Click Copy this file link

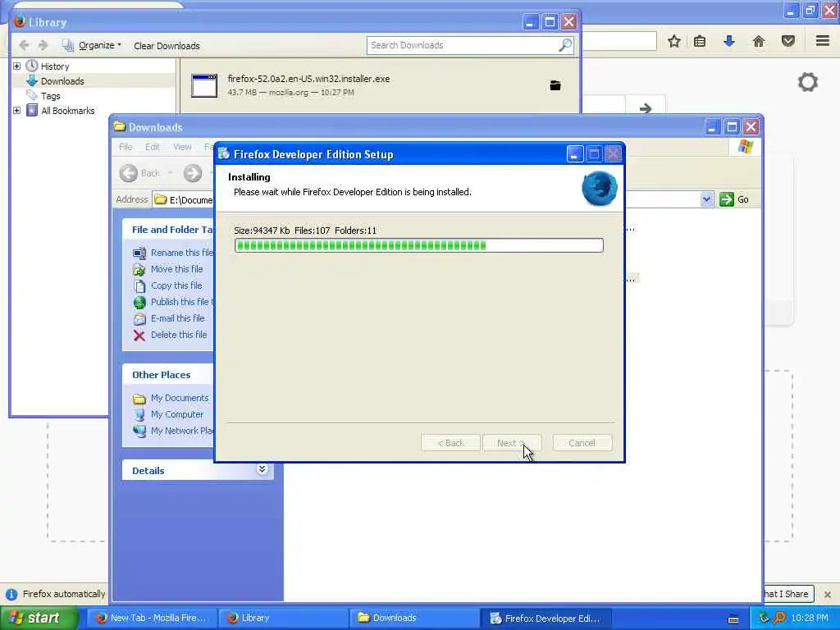click(x=176, y=285)
